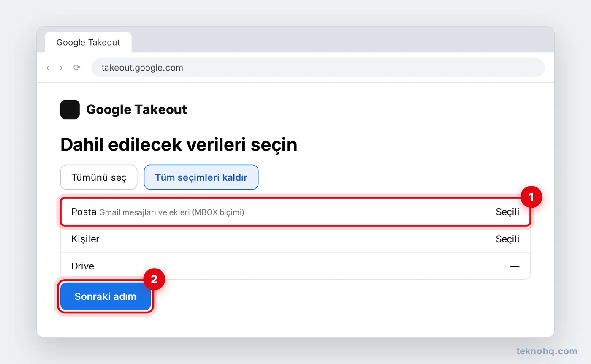Click Tüm seçimleri kaldır button
This screenshot has height=364, width=591.
pos(201,177)
